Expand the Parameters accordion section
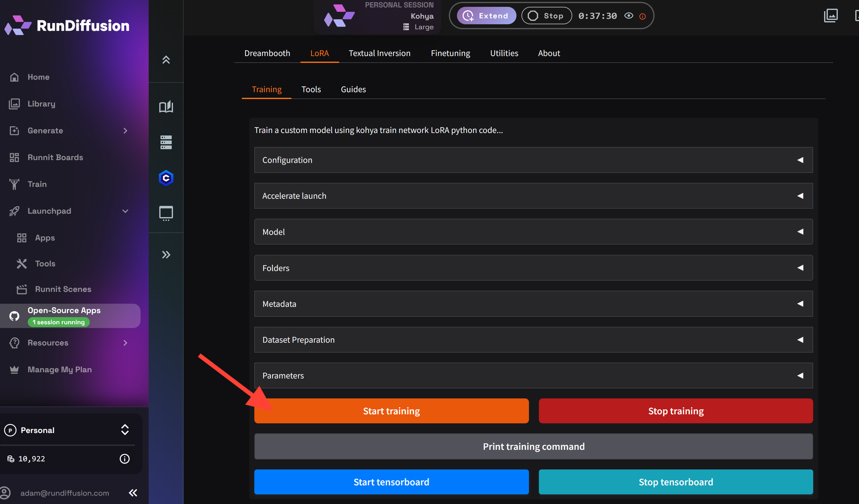 [x=533, y=376]
